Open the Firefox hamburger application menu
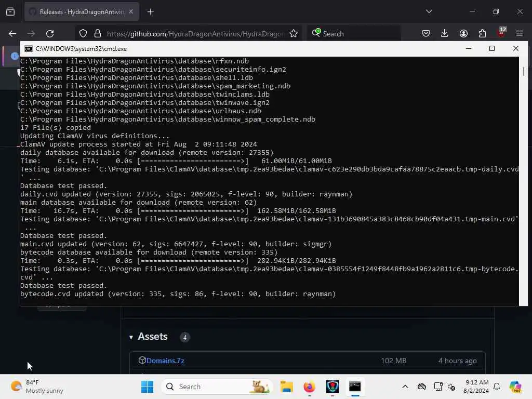Screen dimensions: 532x399 (520, 34)
